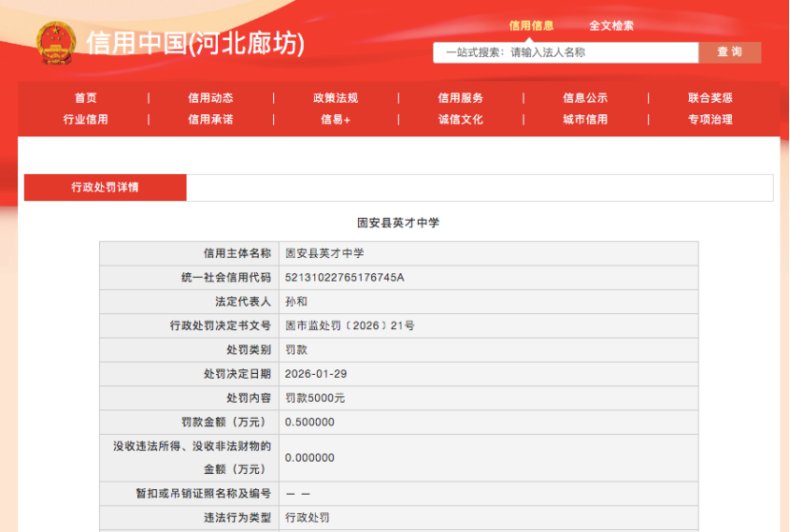Open 诚信文化 from the navigation
Image resolution: width=790 pixels, height=532 pixels.
[x=461, y=119]
